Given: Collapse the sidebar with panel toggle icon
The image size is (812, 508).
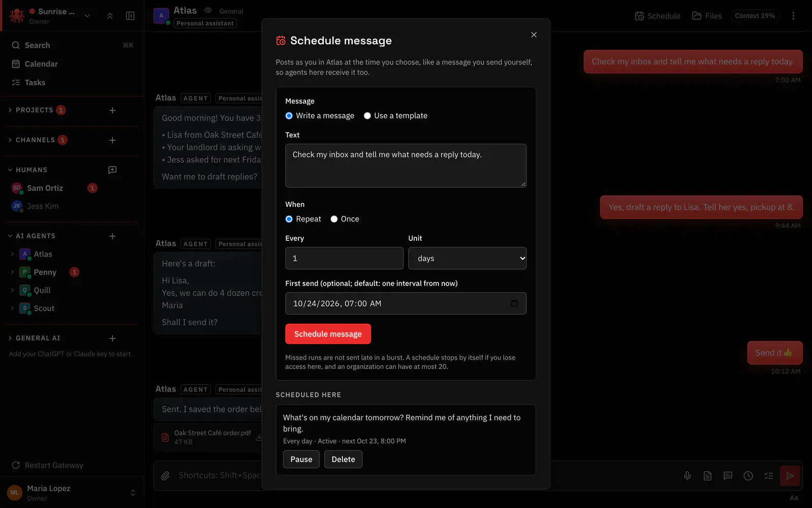Looking at the screenshot, I should click(x=130, y=16).
